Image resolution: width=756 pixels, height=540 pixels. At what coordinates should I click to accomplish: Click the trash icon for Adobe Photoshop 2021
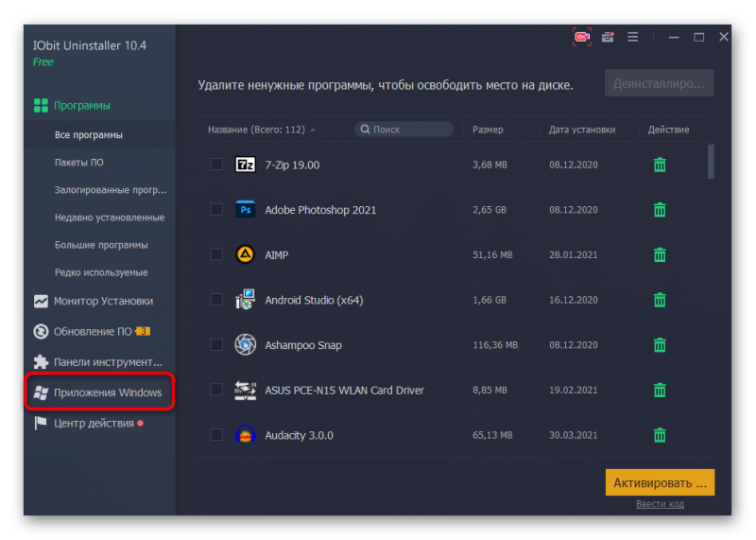pyautogui.click(x=660, y=209)
